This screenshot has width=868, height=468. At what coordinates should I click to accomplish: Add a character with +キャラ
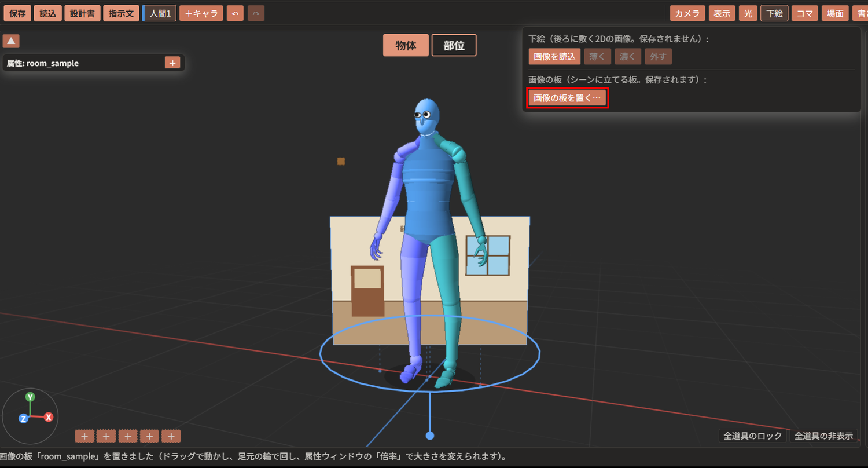tap(201, 13)
